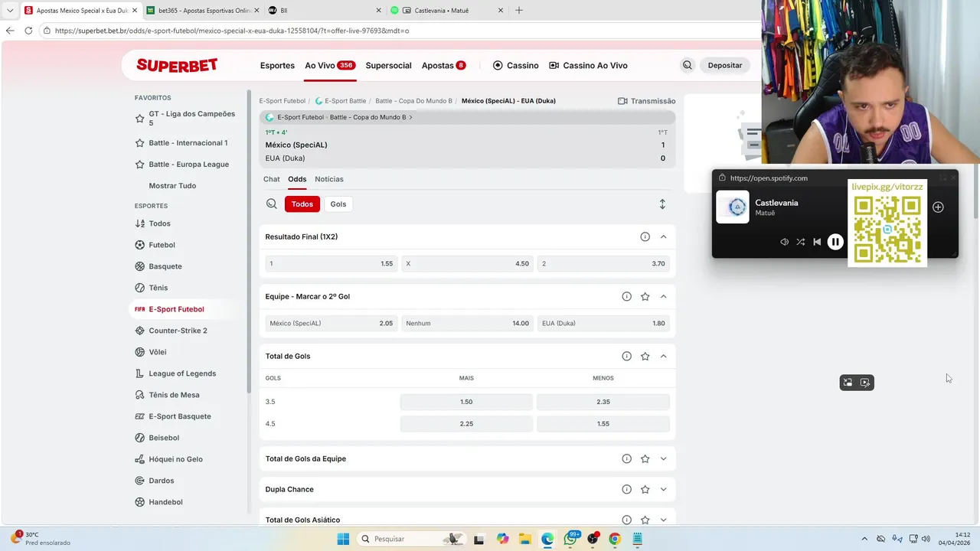Collapse the Resultado Final (1X2) section

(663, 236)
